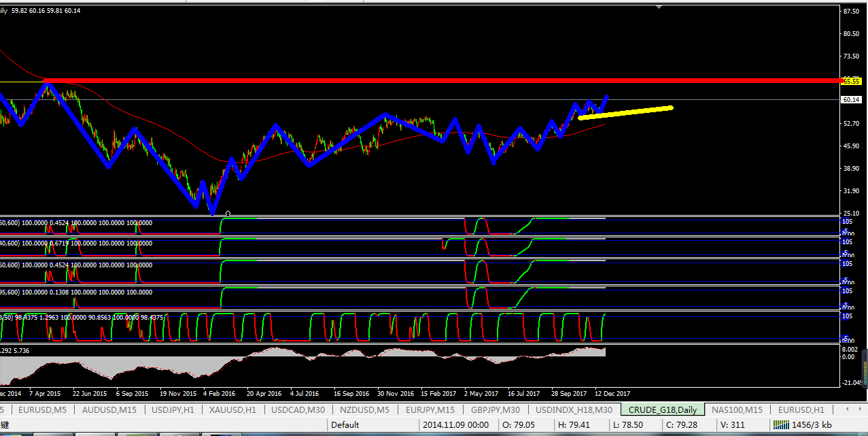Switch to the NZDUSD,M5 chart tab
The width and height of the screenshot is (868, 436).
pyautogui.click(x=366, y=410)
